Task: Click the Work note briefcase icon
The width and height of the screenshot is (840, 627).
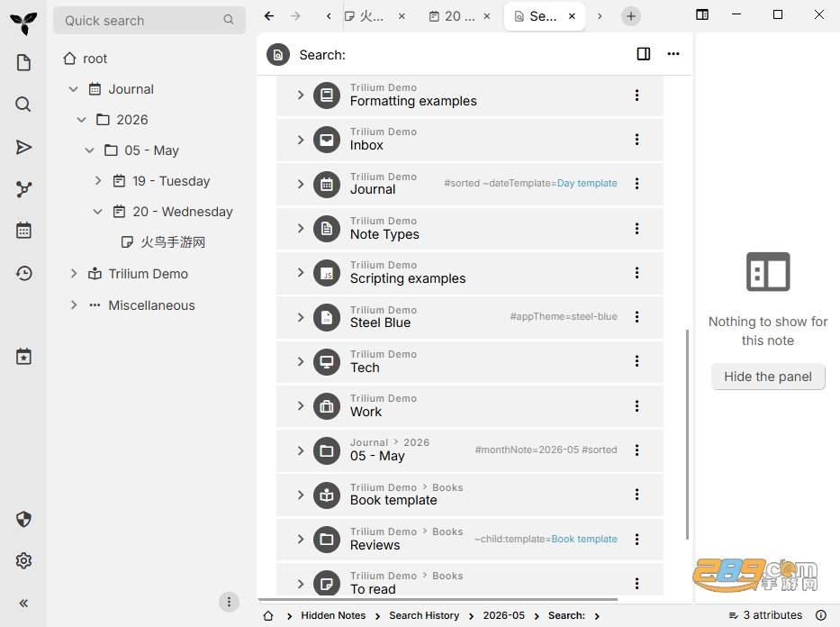Action: tap(327, 407)
